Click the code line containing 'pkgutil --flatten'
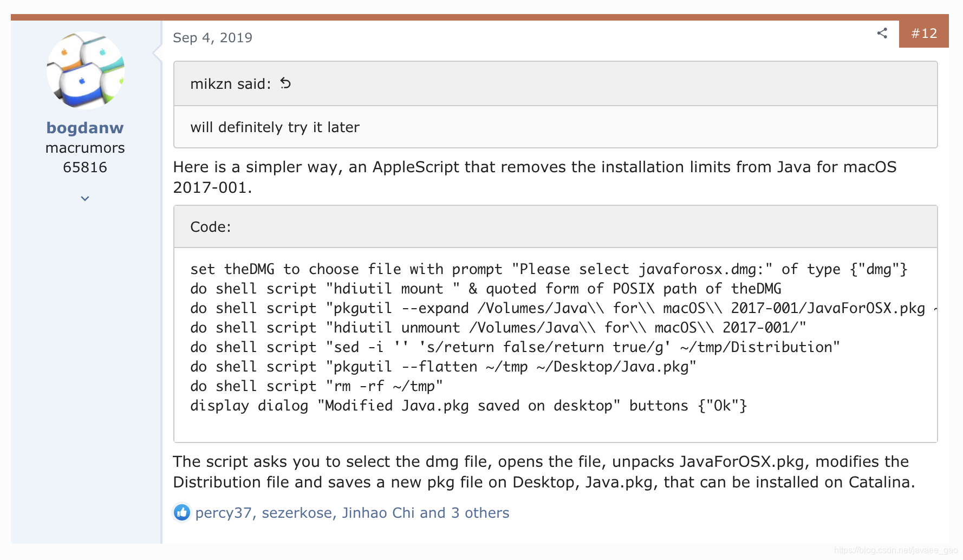The height and width of the screenshot is (560, 963). (x=443, y=367)
